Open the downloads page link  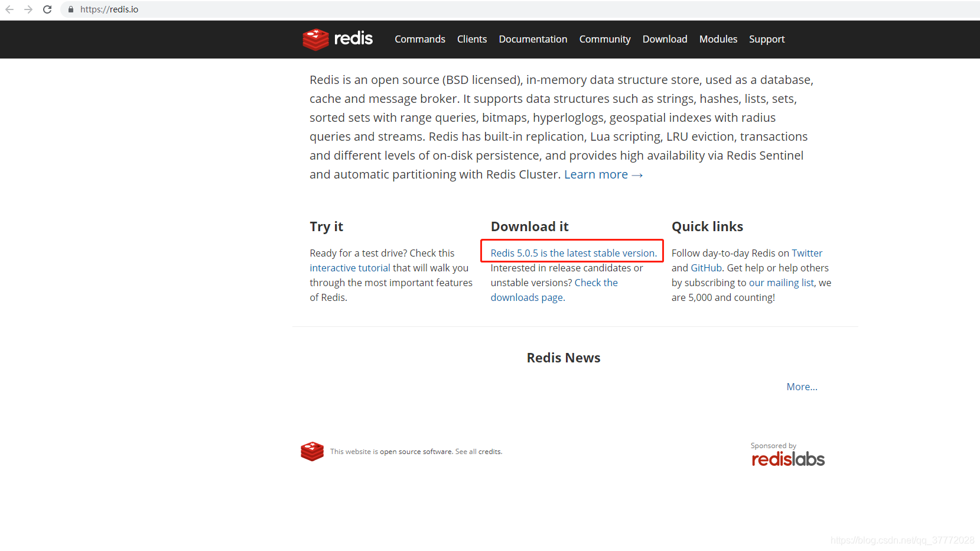(526, 297)
